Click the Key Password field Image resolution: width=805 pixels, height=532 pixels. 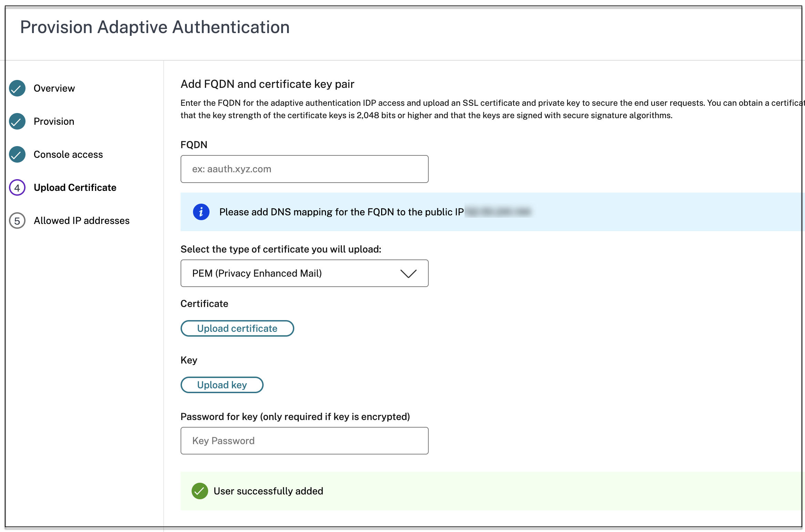tap(304, 441)
